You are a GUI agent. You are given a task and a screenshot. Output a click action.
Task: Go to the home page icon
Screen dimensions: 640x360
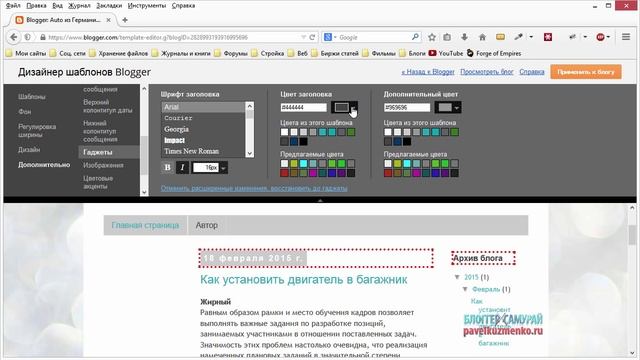[x=482, y=37]
